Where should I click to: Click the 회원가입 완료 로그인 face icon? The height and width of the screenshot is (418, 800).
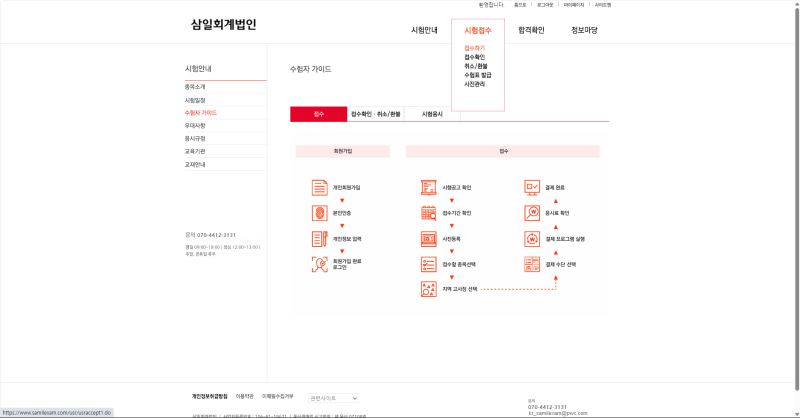tap(320, 264)
